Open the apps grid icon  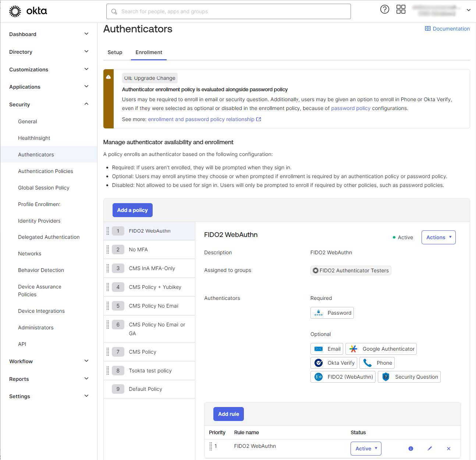pyautogui.click(x=401, y=10)
